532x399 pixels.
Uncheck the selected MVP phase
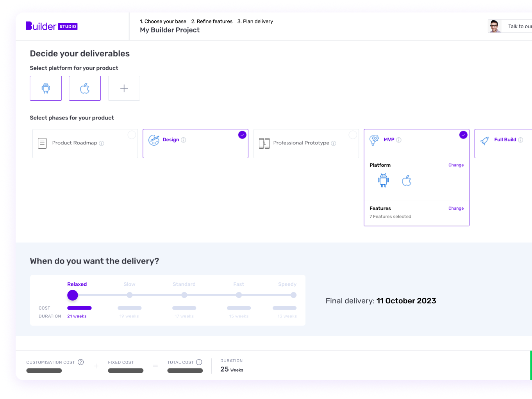tap(463, 135)
